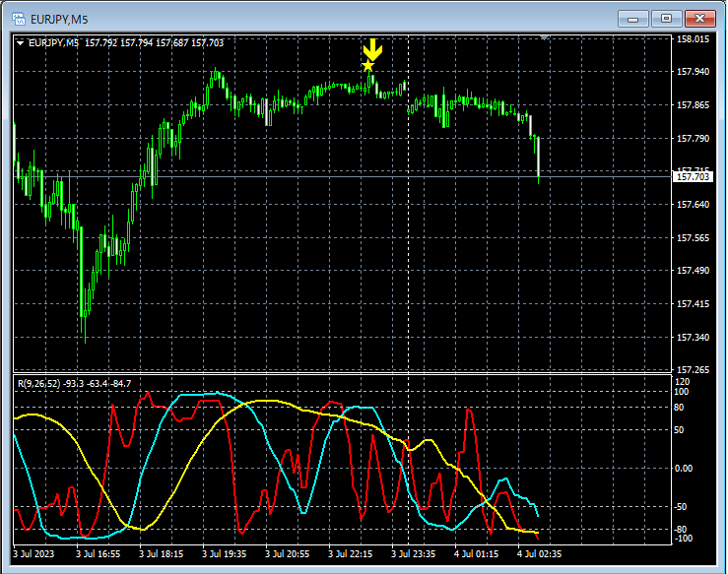Click the 3 Jul 22:15 time label
The image size is (728, 574).
point(350,554)
